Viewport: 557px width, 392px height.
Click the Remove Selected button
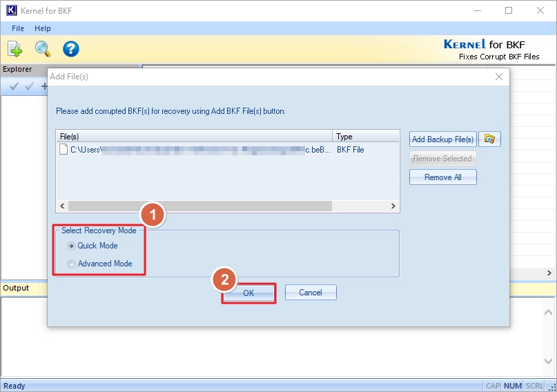pyautogui.click(x=442, y=158)
